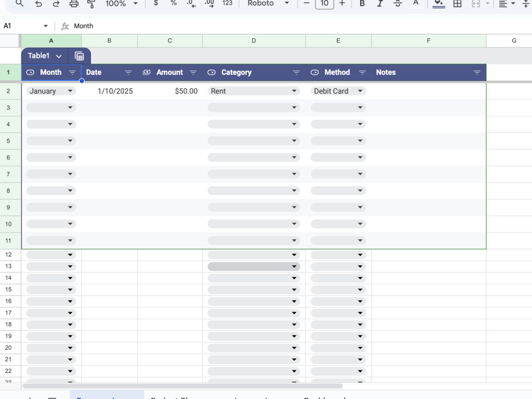This screenshot has width=532, height=399.
Task: Toggle bold formatting
Action: coord(362,3)
